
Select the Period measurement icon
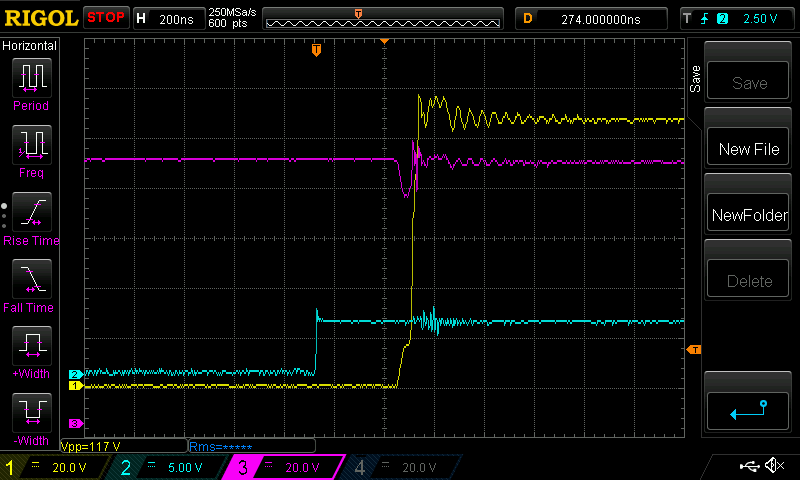click(x=30, y=78)
